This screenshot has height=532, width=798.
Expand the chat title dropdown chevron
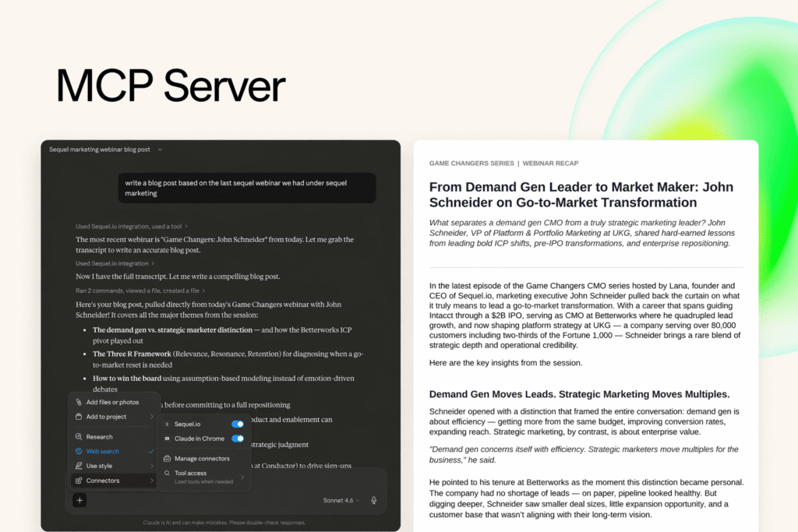tap(160, 150)
